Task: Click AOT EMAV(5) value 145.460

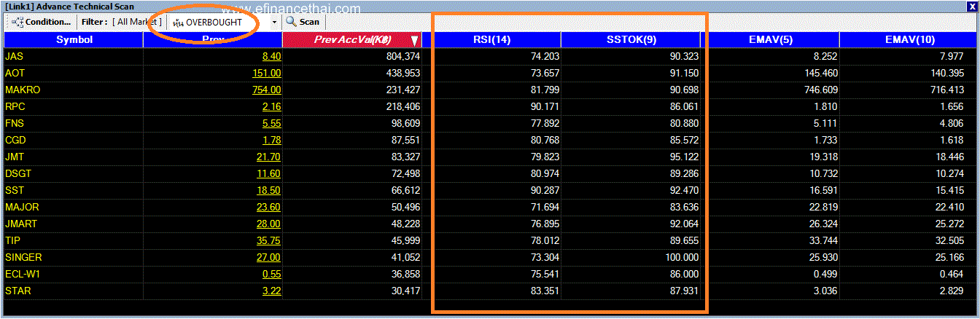Action: [x=820, y=73]
